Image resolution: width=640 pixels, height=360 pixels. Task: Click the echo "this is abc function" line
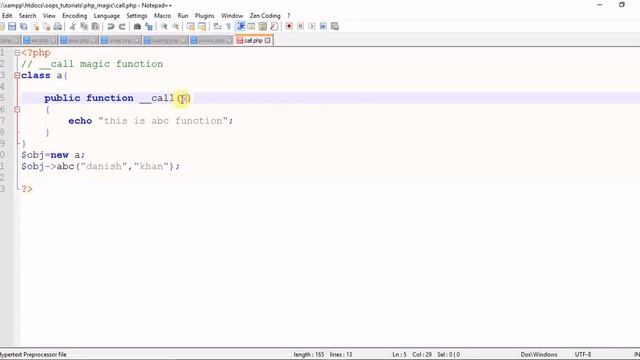(151, 121)
